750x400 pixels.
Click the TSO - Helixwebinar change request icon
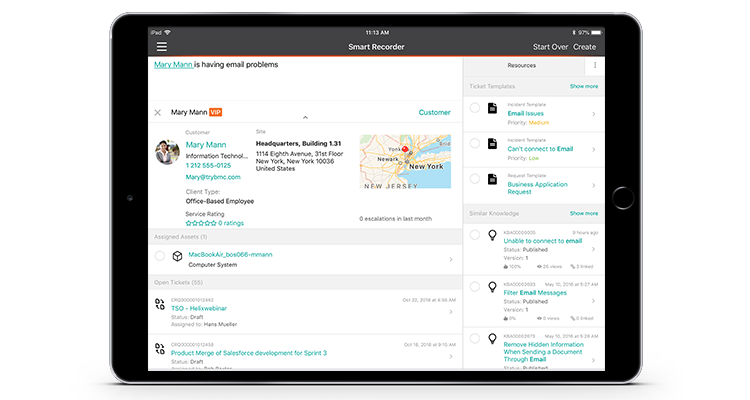(x=160, y=306)
